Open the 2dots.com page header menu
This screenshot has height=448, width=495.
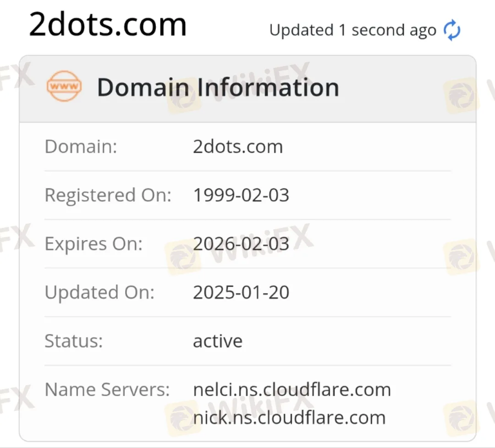108,25
